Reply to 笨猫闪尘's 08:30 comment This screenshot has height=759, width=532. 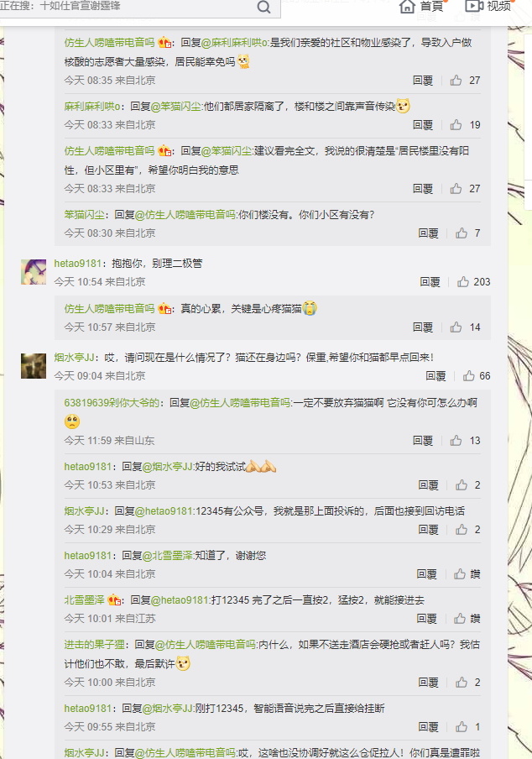pyautogui.click(x=428, y=233)
